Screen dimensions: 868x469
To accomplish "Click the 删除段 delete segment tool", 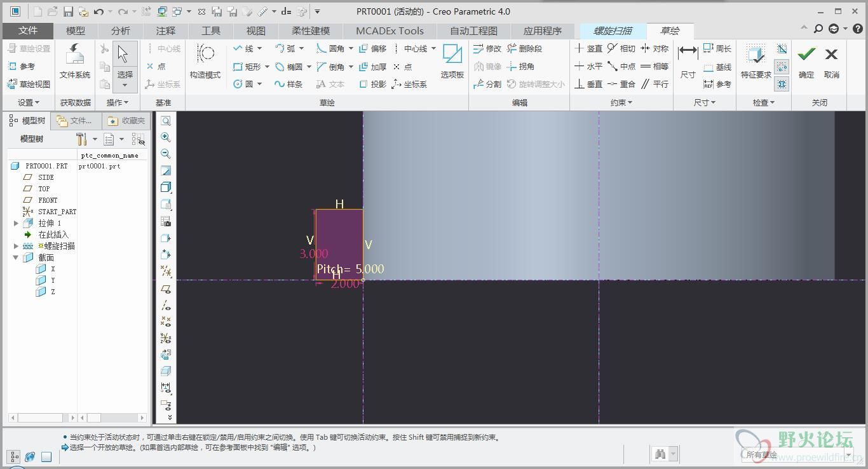I will coord(525,48).
